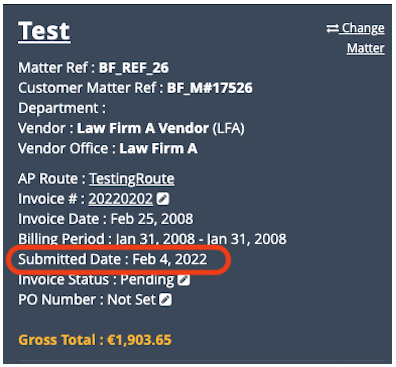This screenshot has width=396, height=367.
Task: Click the pencil icon beside invoice number 20220202
Action: coord(163,199)
